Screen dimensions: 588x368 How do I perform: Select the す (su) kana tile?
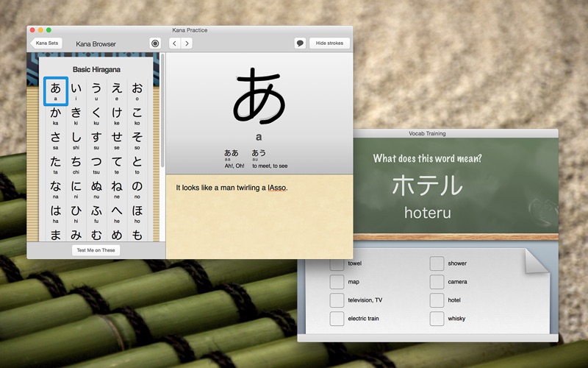tap(96, 140)
